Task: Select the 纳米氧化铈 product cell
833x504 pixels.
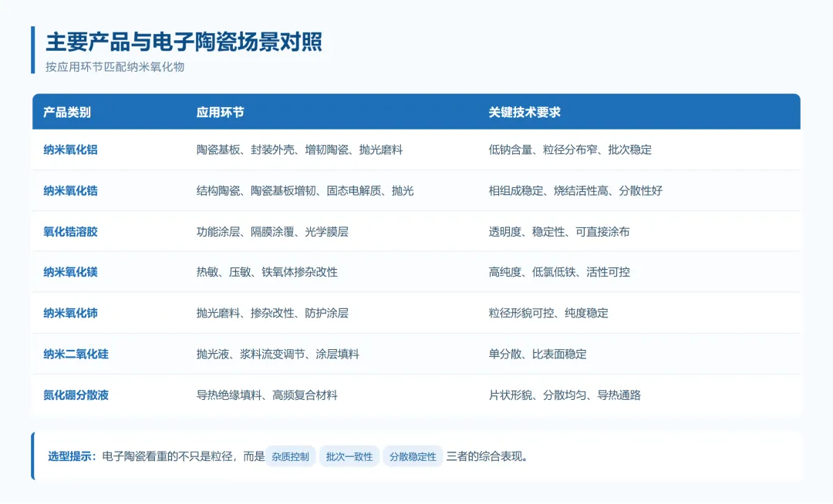Action: tap(70, 313)
